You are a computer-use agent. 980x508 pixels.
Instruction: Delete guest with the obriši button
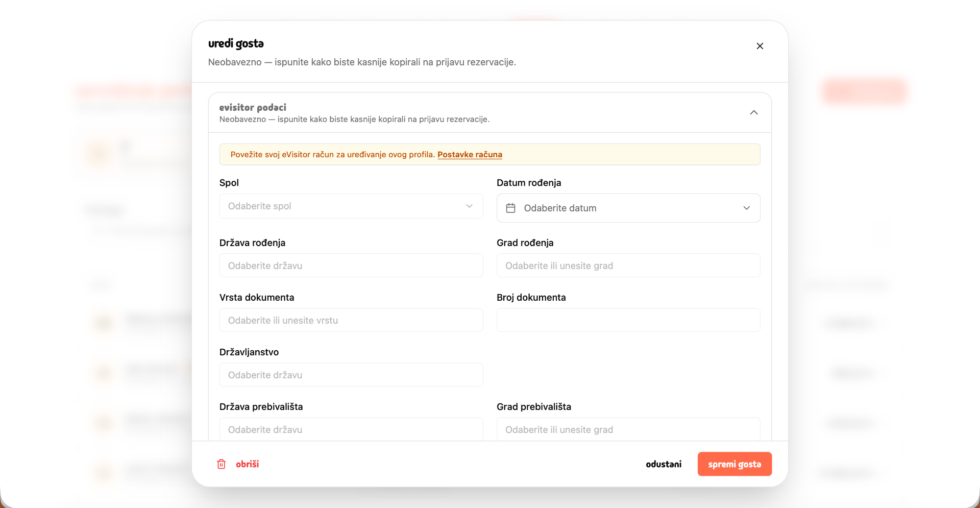point(238,464)
